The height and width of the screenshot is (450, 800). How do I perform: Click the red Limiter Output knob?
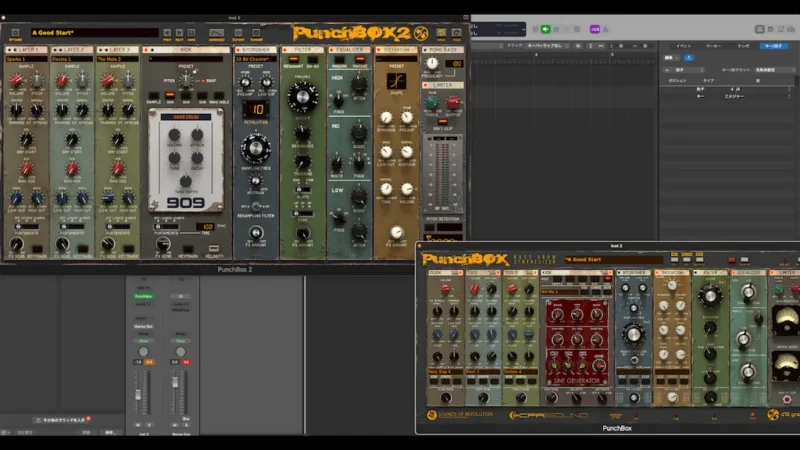click(453, 103)
